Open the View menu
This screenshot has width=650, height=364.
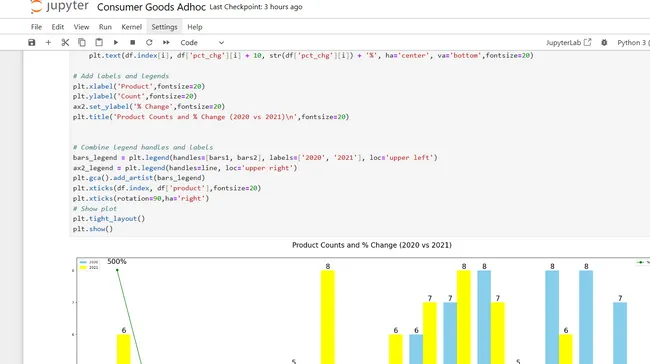point(81,27)
